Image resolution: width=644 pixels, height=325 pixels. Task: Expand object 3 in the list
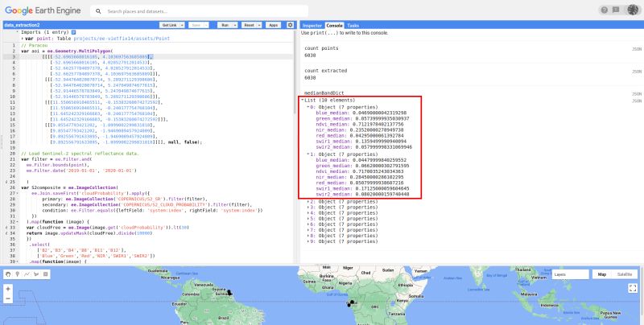(308, 208)
